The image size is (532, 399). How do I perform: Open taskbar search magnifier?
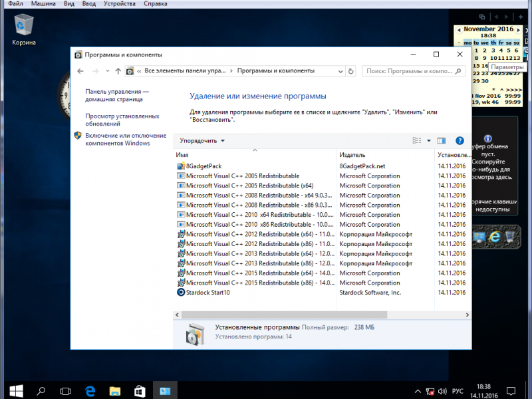coord(41,391)
